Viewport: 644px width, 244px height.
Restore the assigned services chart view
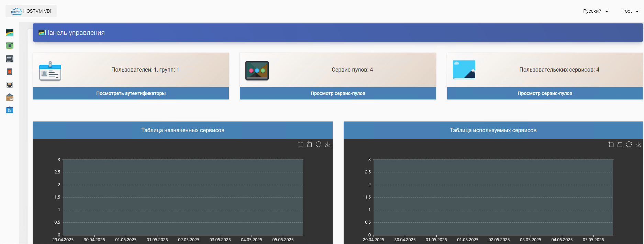(x=319, y=144)
